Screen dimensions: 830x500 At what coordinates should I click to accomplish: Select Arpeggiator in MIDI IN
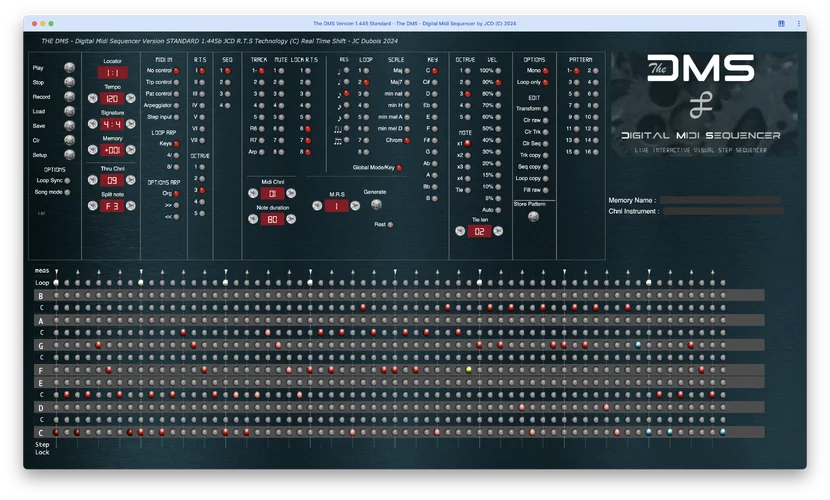(177, 103)
